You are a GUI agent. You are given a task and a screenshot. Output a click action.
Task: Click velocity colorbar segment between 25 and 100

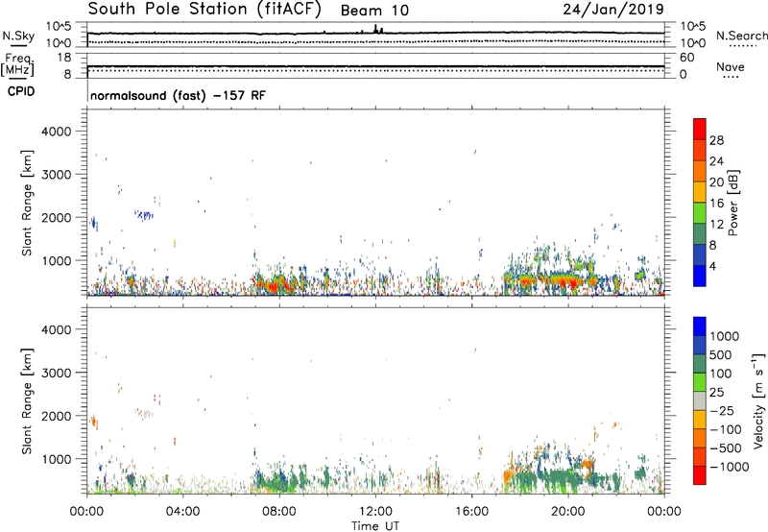tap(700, 382)
